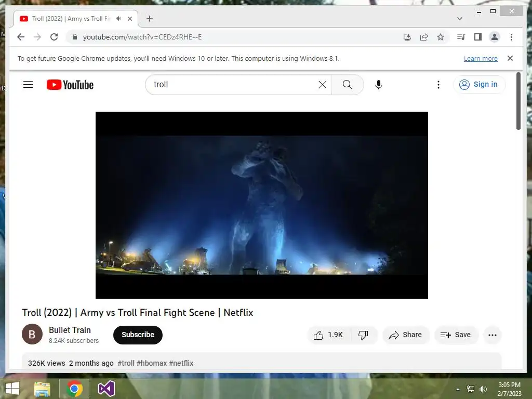Image resolution: width=532 pixels, height=399 pixels.
Task: Close the Troll (2022) tab
Action: (x=129, y=19)
